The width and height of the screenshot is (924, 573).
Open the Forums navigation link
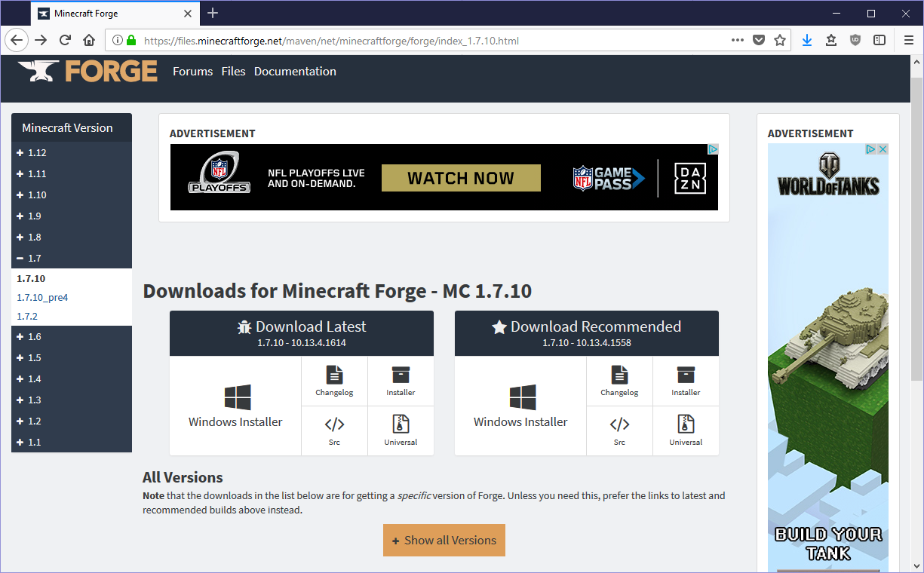(192, 71)
